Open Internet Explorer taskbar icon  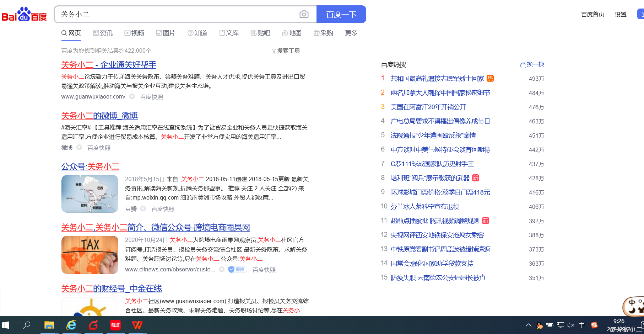[71, 325]
